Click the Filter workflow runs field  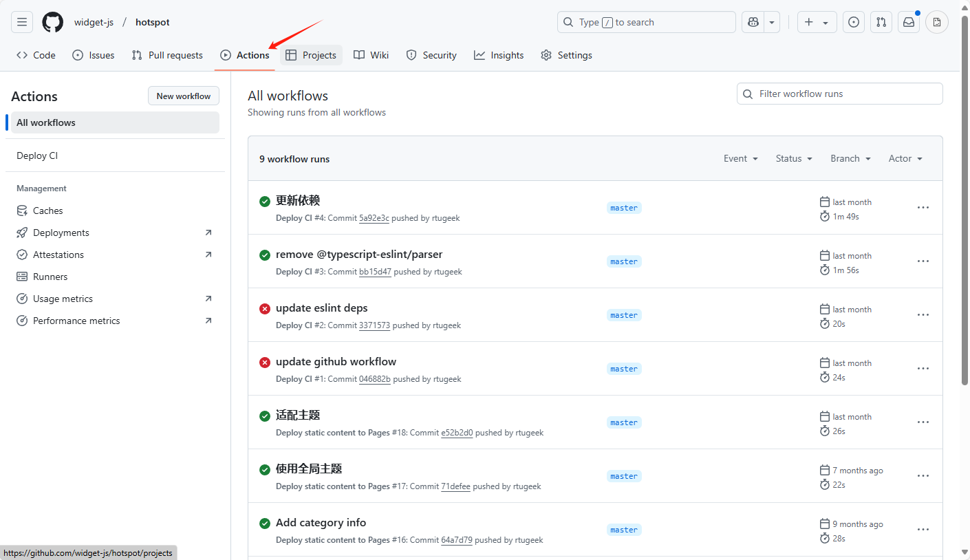(x=840, y=94)
